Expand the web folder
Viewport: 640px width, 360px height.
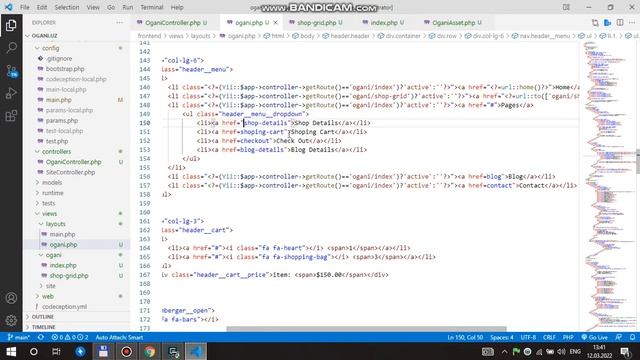click(48, 296)
